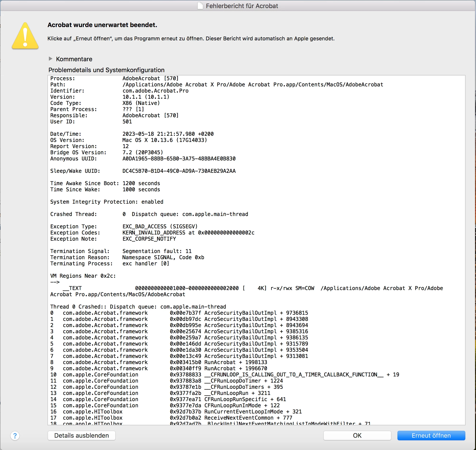This screenshot has height=450, width=476.
Task: Click the Thread 0 Crashed heading line
Action: pos(138,307)
